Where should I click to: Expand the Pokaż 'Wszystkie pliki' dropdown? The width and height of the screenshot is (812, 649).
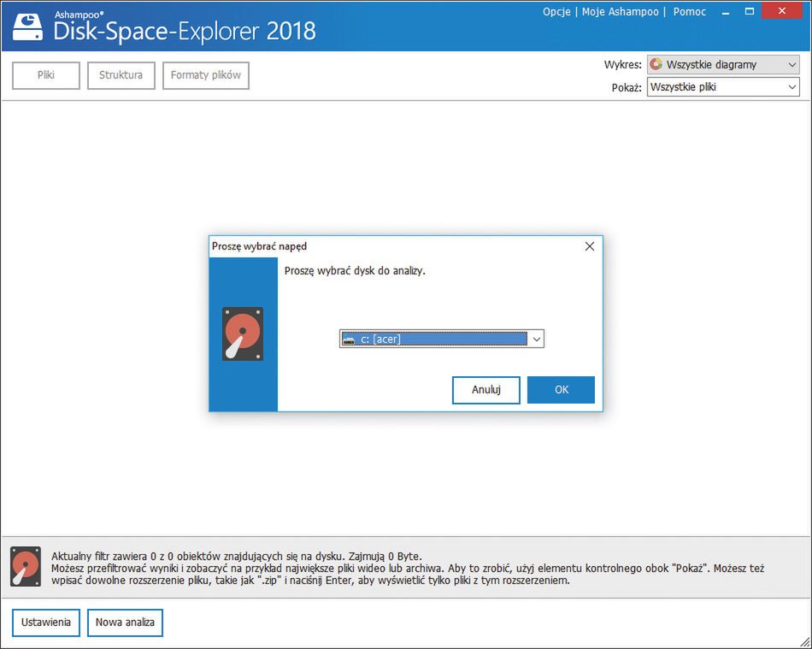point(723,87)
